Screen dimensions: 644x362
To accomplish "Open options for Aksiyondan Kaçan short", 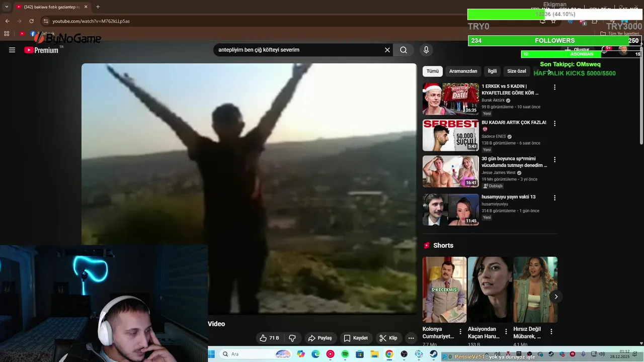I will tap(506, 331).
